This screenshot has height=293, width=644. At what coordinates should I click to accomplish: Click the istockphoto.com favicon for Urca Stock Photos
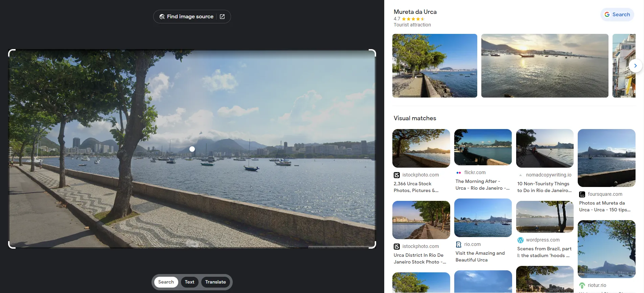point(397,175)
